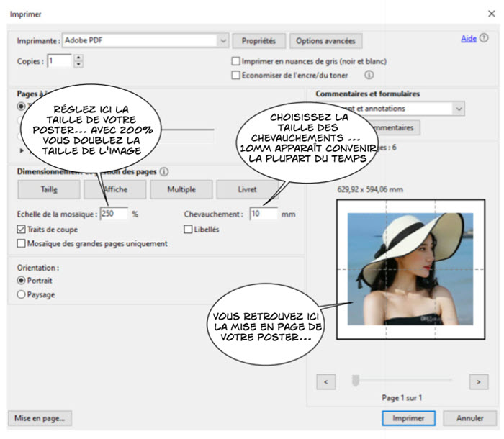Click the Propriétés button
The width and height of the screenshot is (504, 439).
(258, 41)
